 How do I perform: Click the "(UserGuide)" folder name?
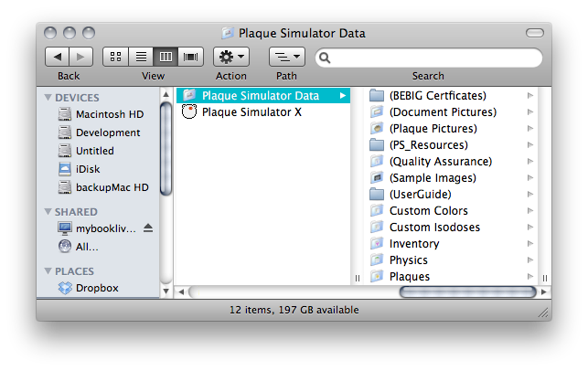421,194
